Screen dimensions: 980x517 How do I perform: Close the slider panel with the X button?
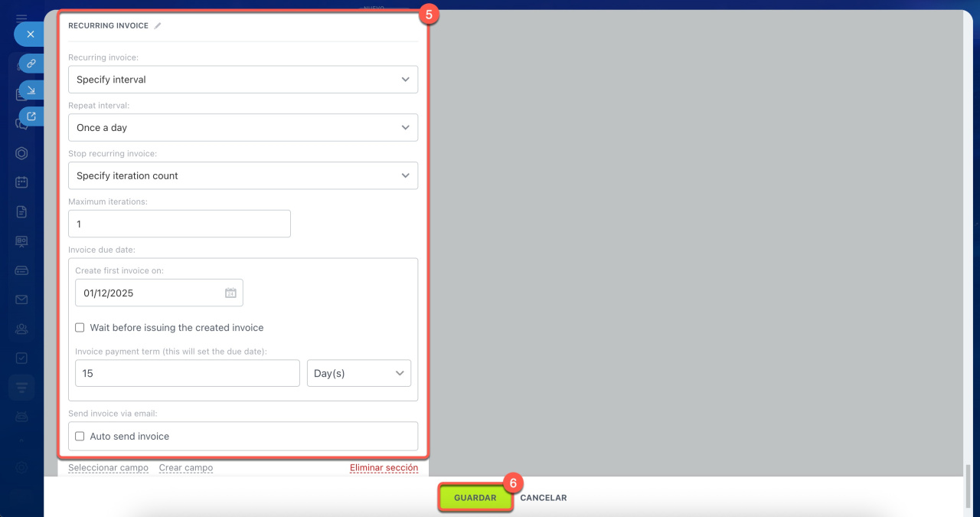point(31,34)
